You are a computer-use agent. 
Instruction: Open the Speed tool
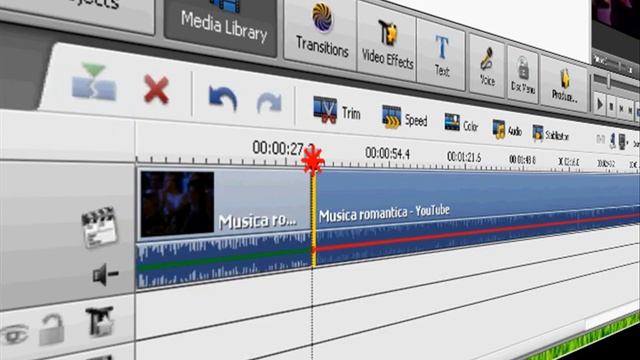404,118
